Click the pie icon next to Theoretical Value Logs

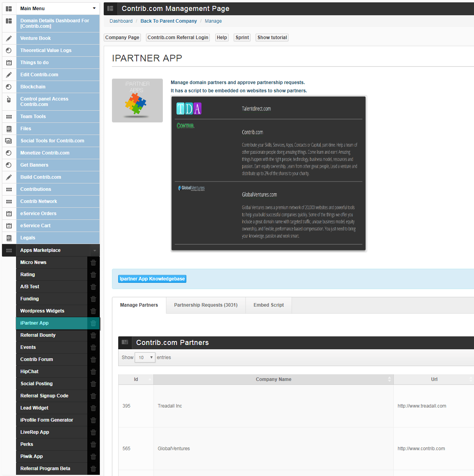pyautogui.click(x=9, y=50)
